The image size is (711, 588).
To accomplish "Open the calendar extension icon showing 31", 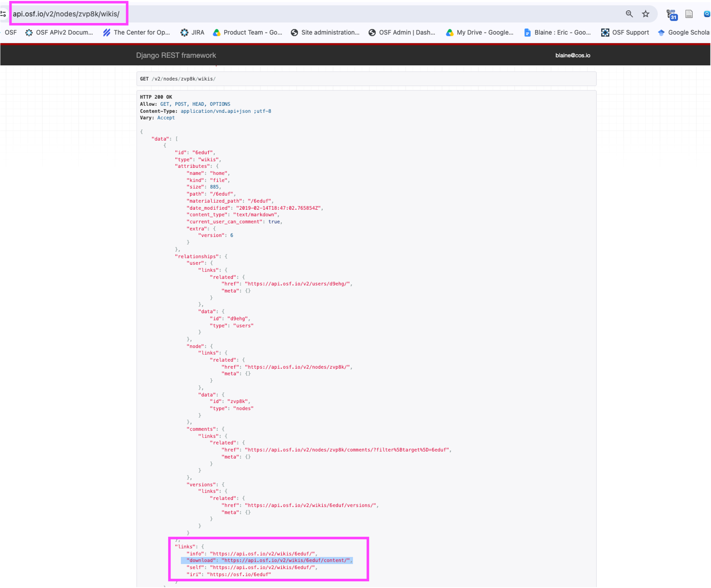I will tap(672, 15).
